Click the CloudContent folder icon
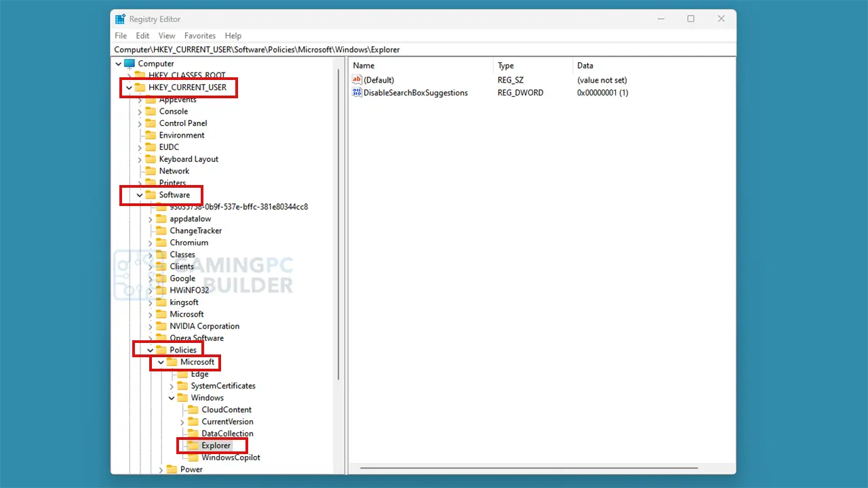Image resolution: width=868 pixels, height=488 pixels. [x=193, y=410]
